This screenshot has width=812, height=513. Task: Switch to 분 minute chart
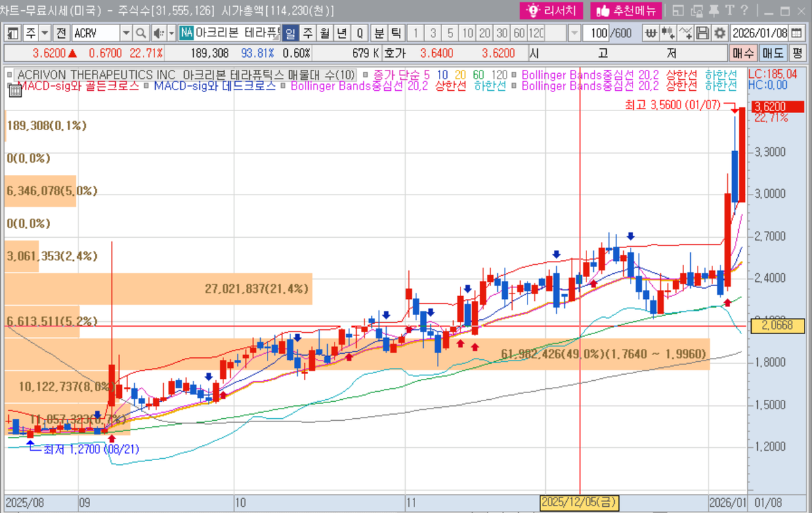click(x=379, y=34)
